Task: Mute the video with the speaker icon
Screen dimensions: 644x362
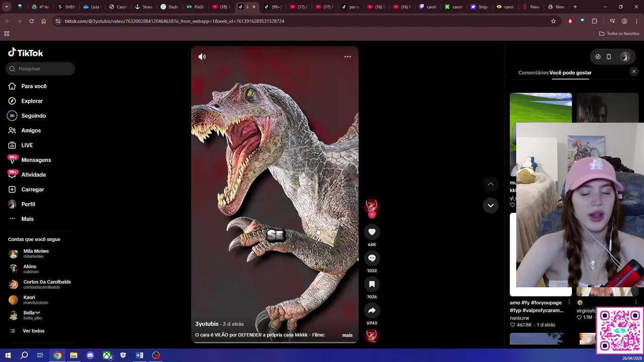Action: click(x=202, y=57)
